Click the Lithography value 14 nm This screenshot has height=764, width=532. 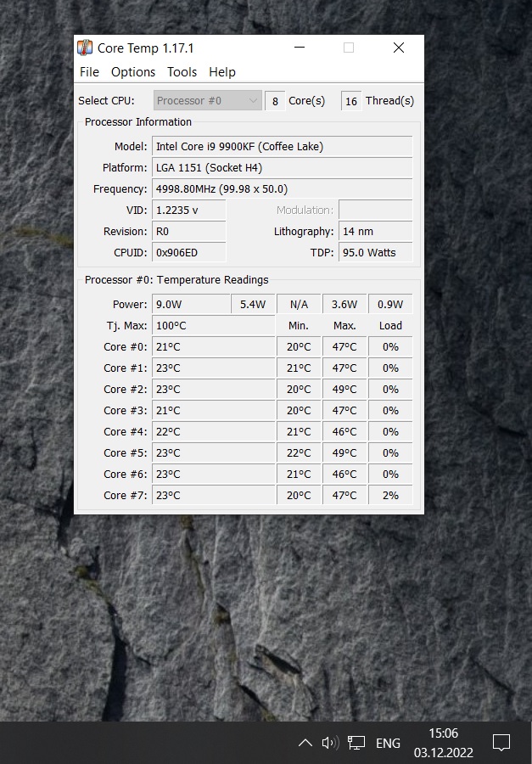click(376, 232)
